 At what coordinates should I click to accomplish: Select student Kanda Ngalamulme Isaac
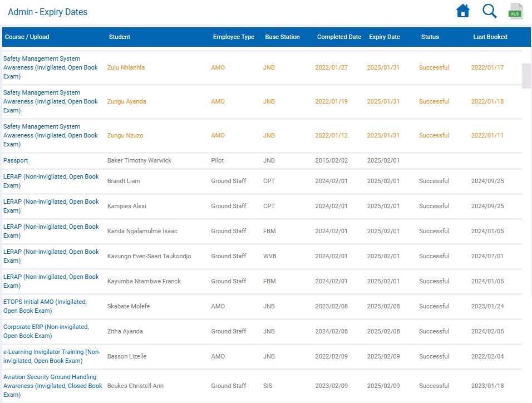(142, 231)
